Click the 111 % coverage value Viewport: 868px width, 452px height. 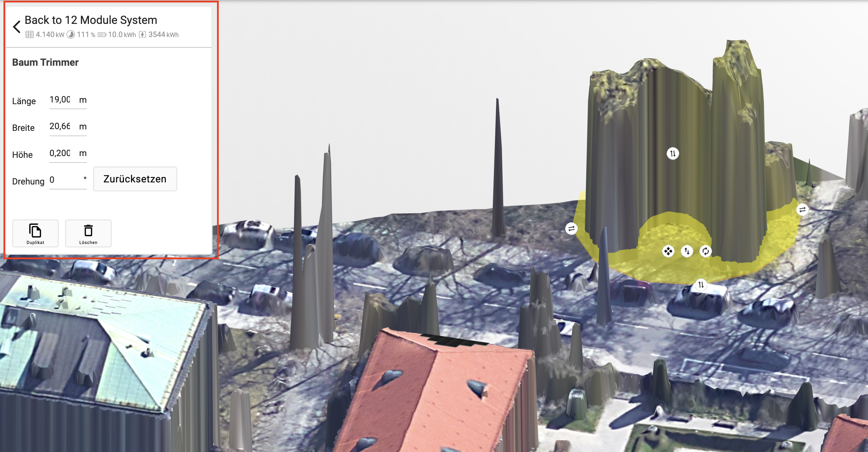click(x=86, y=35)
